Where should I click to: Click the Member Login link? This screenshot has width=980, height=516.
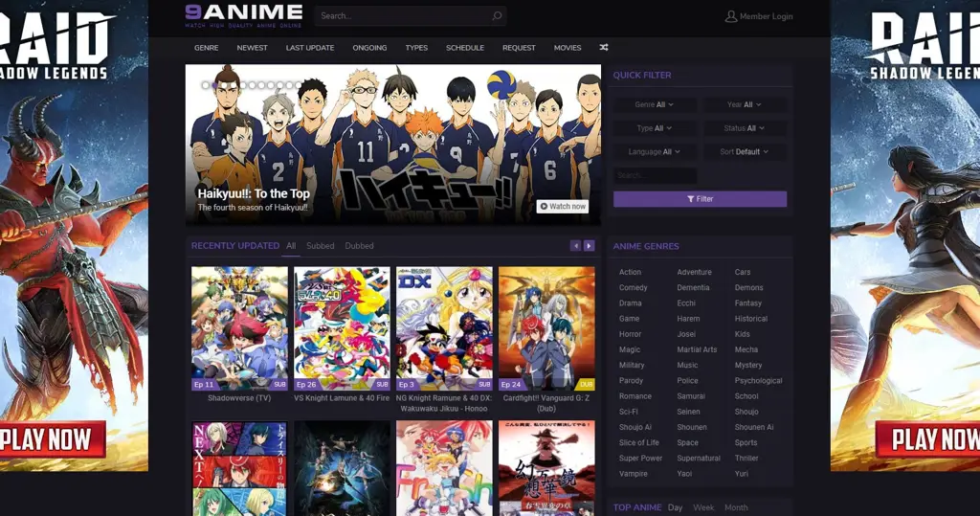click(767, 16)
